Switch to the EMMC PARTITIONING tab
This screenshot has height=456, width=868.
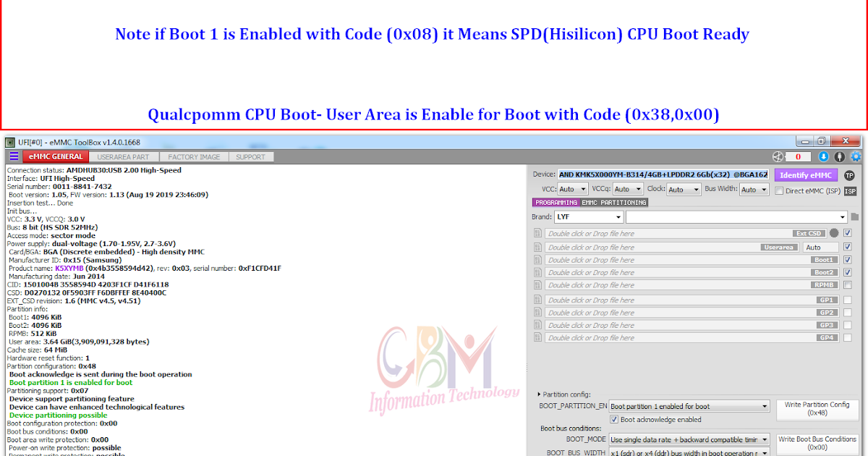pyautogui.click(x=616, y=203)
